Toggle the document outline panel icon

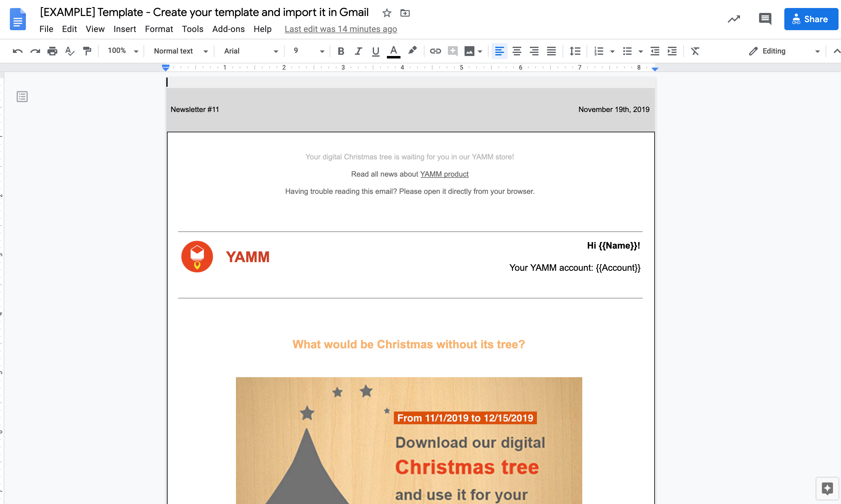point(22,97)
